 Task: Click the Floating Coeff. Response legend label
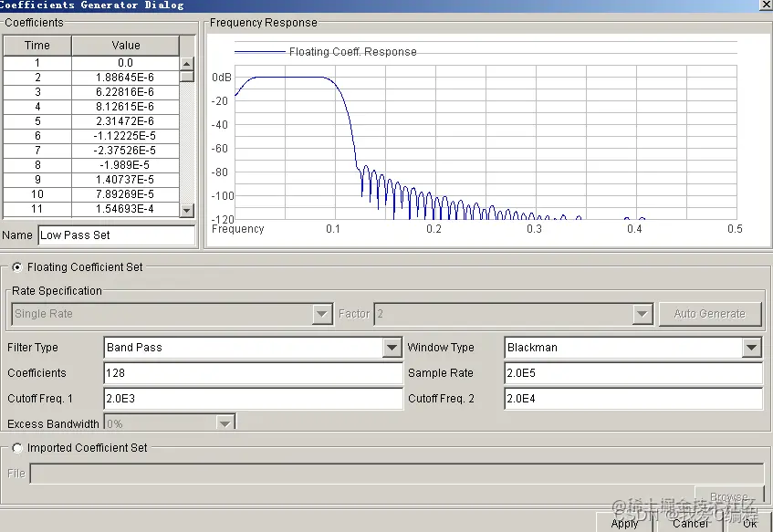(x=353, y=52)
